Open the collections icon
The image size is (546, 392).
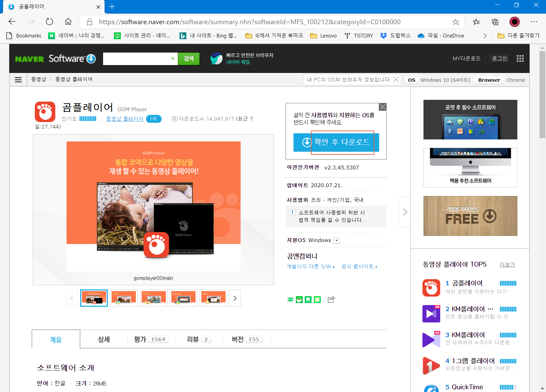point(495,22)
